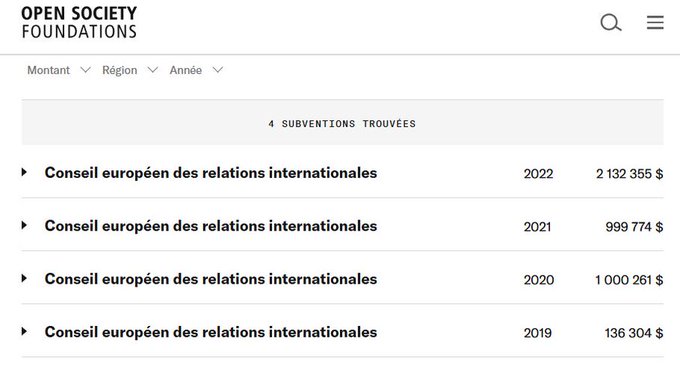This screenshot has height=382, width=680.
Task: Click the Open Society Foundations logo
Action: point(79,22)
